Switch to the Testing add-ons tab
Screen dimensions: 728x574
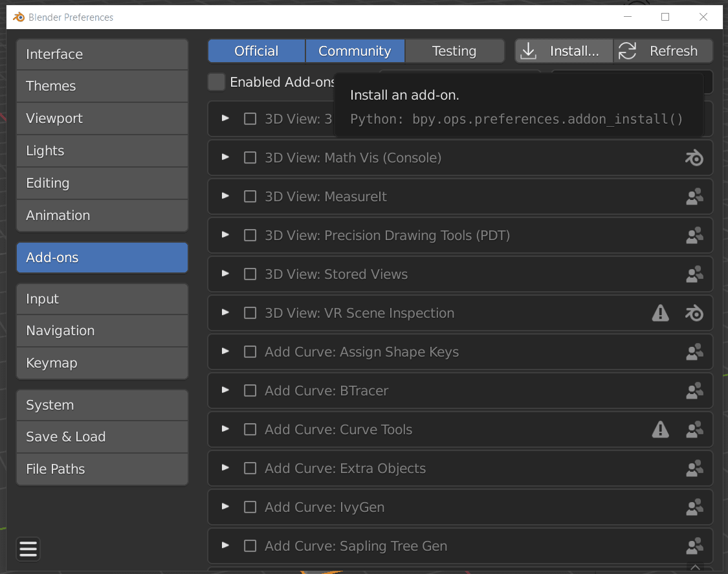pos(454,50)
